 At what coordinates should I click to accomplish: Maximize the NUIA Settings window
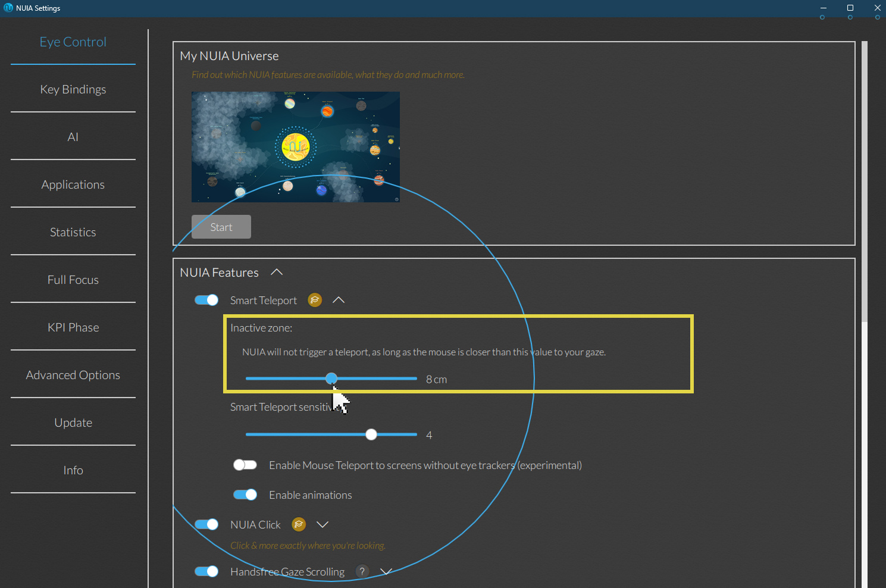(850, 8)
